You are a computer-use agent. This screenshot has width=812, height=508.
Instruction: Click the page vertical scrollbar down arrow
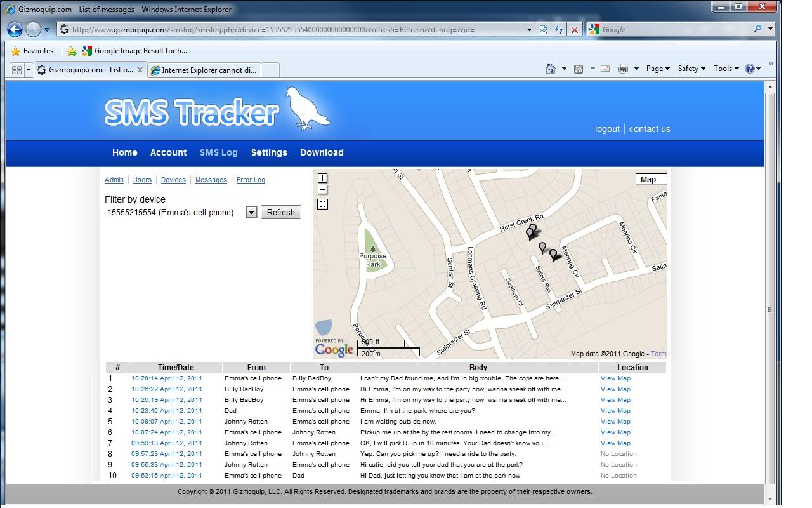[x=771, y=499]
